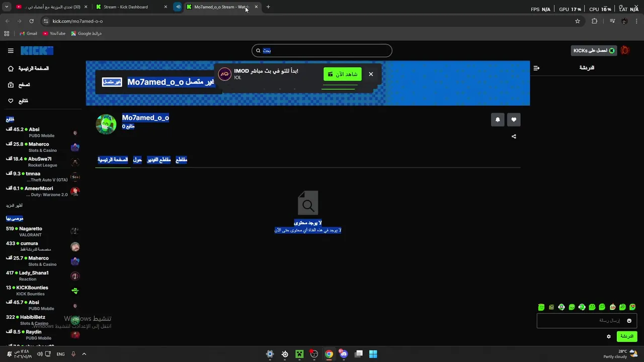Switch to Stream - Kick Dashboard browser tab
This screenshot has width=644, height=362.
click(x=130, y=7)
